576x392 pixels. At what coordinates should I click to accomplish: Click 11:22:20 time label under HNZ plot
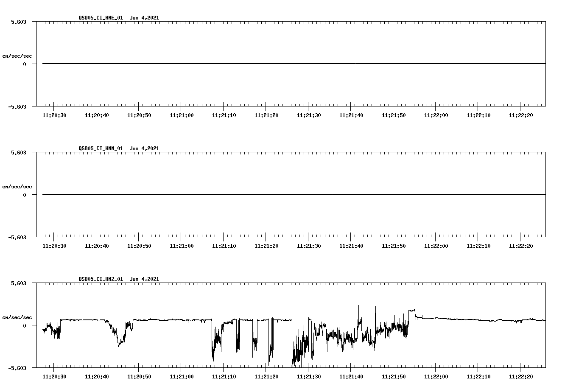click(x=521, y=377)
